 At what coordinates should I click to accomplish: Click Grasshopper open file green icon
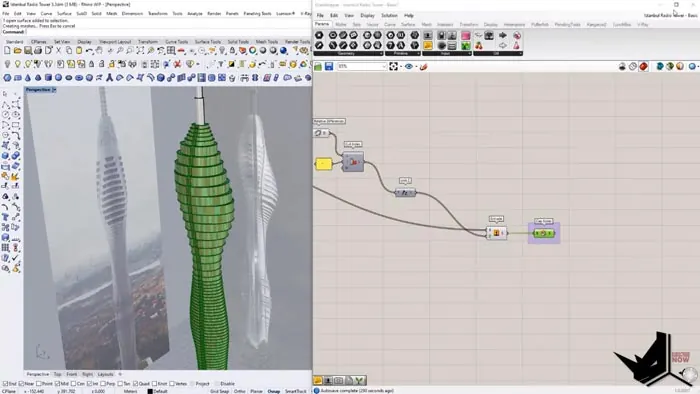(x=318, y=66)
